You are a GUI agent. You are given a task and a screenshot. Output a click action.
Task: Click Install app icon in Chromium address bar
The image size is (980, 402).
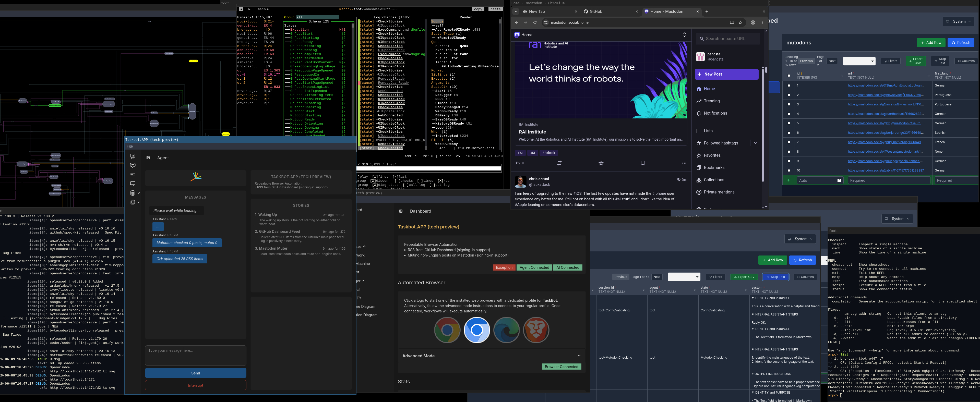point(732,22)
